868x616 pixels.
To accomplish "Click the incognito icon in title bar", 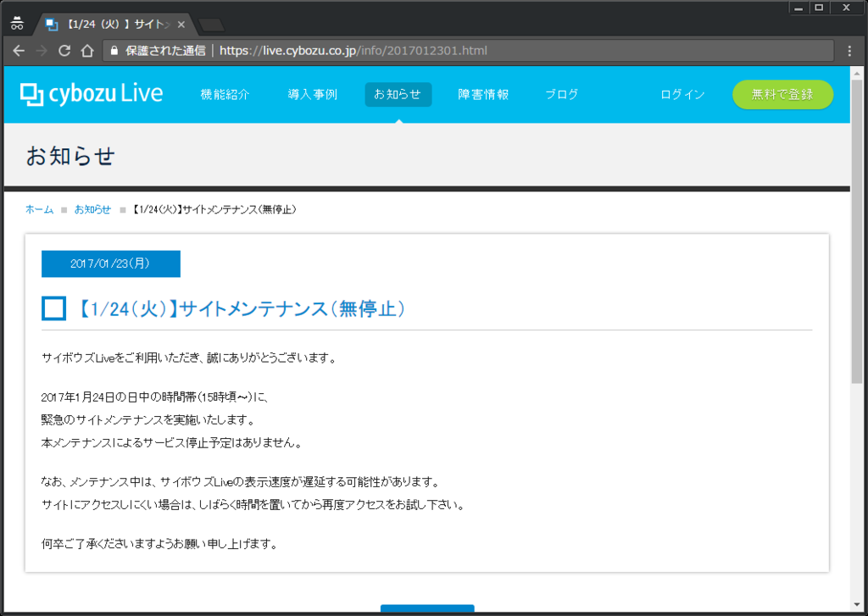I will click(x=17, y=23).
